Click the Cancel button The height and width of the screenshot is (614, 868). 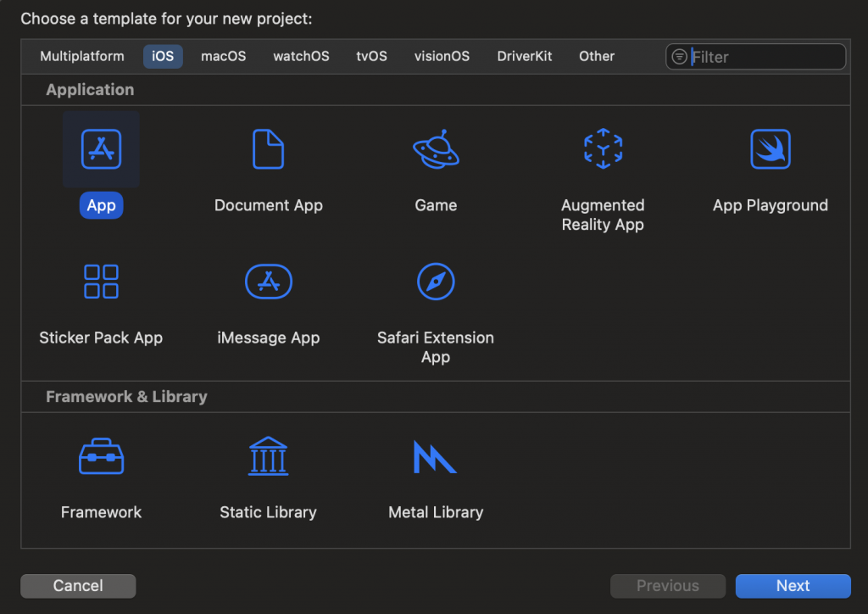click(78, 586)
